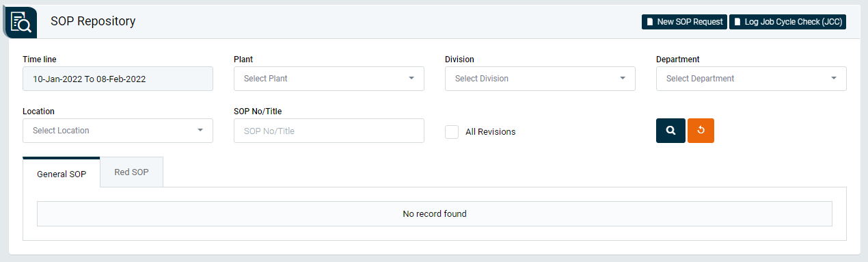Image resolution: width=868 pixels, height=262 pixels.
Task: Select the General SOP tab
Action: click(x=62, y=174)
